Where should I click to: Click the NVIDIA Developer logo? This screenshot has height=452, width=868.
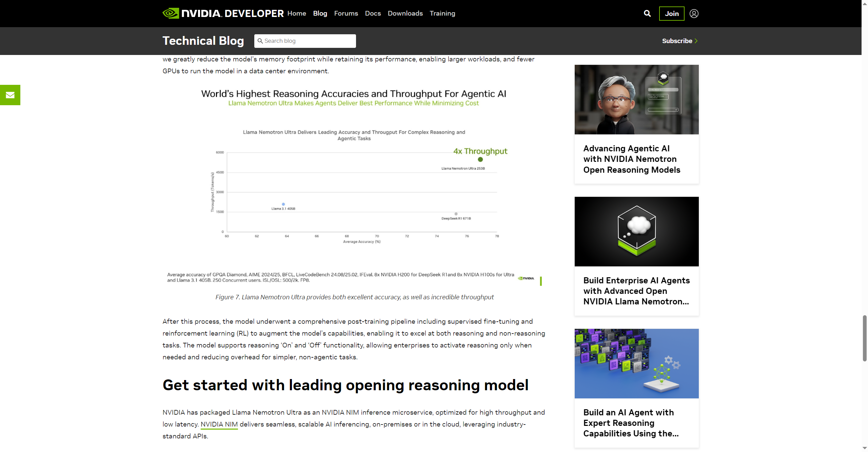pyautogui.click(x=223, y=14)
